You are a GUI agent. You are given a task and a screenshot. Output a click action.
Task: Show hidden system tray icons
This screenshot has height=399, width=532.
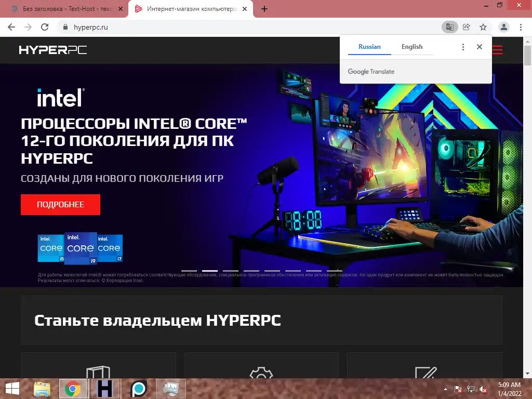445,389
